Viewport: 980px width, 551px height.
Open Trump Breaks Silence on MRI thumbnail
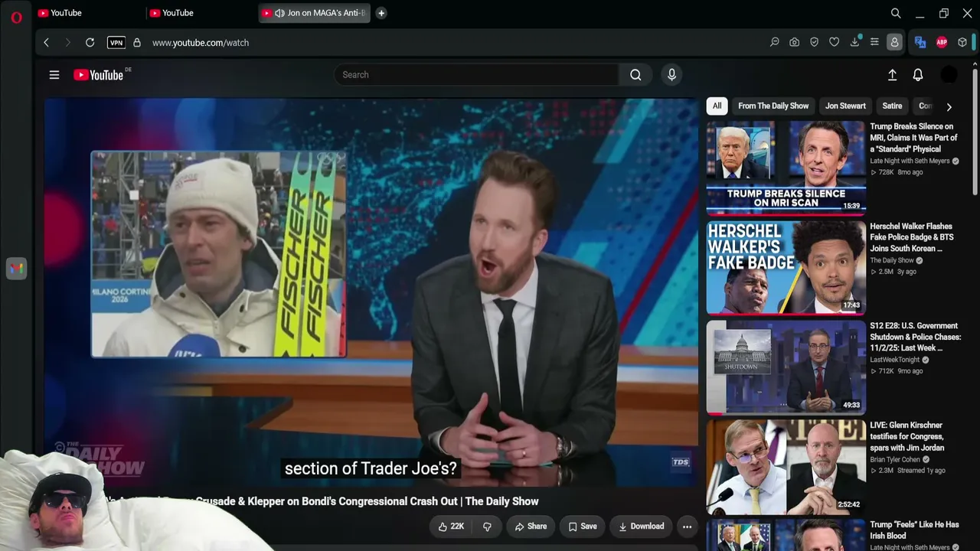click(x=786, y=168)
